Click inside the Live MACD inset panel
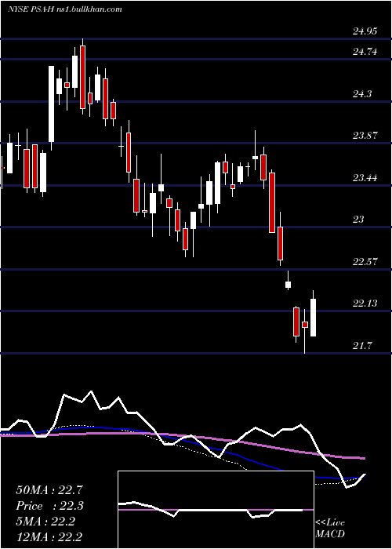 216,510
